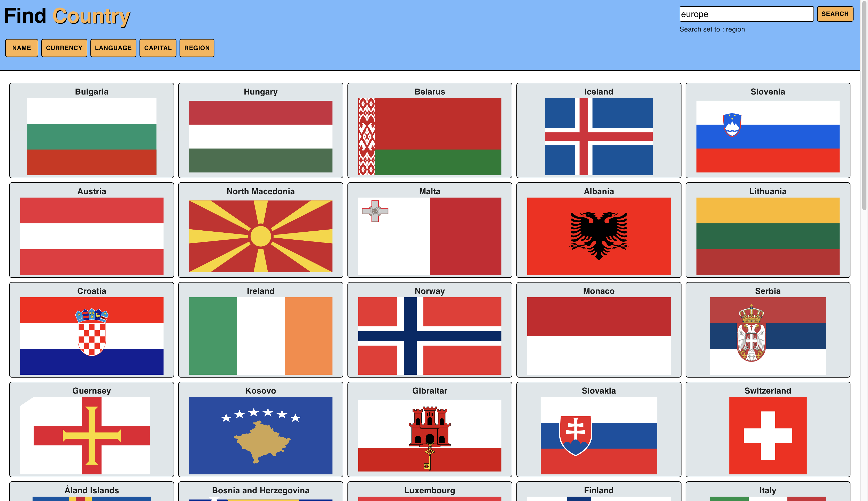Select the REGION search mode
Screen dimensions: 868x501
(197, 48)
